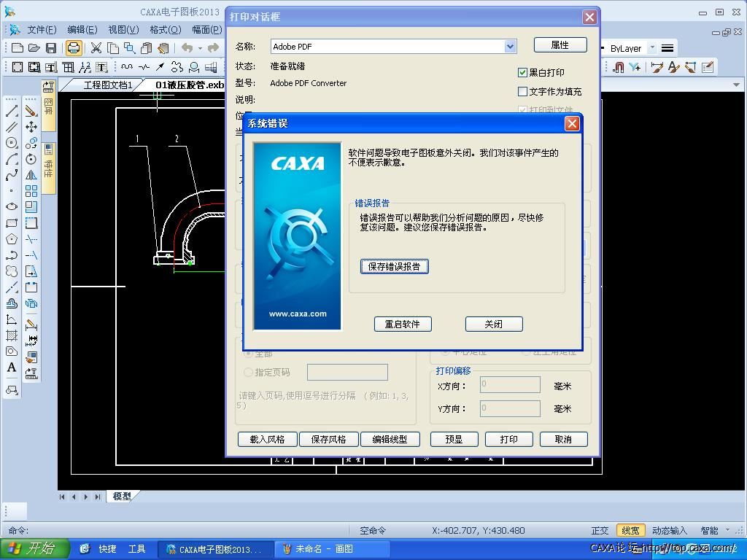
Task: Click the Erase brush tool icon
Action: 31,111
